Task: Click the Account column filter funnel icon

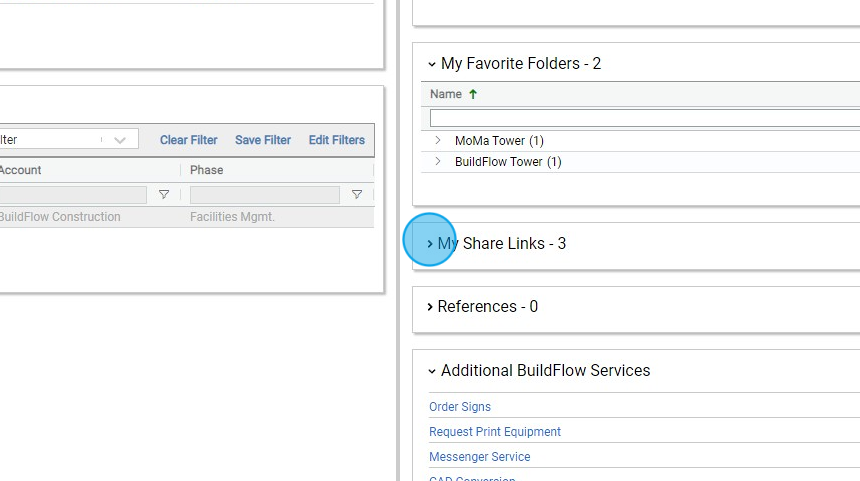Action: (x=164, y=195)
